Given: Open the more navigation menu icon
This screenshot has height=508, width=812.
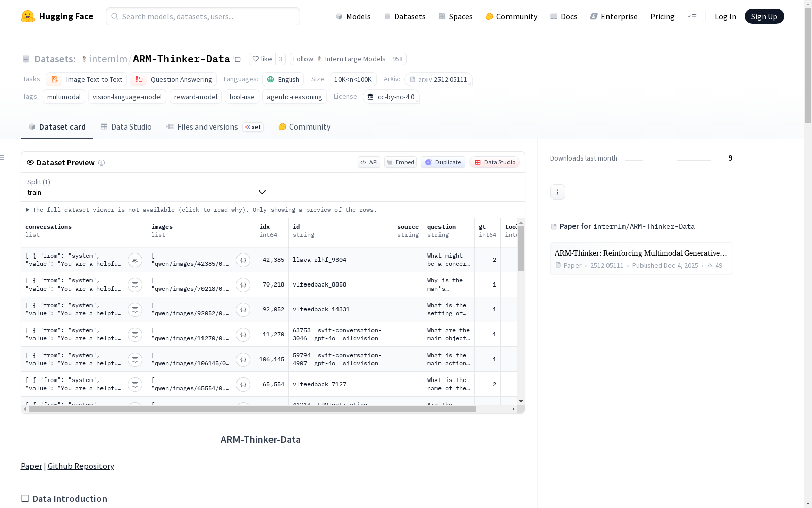Looking at the screenshot, I should click(x=692, y=16).
